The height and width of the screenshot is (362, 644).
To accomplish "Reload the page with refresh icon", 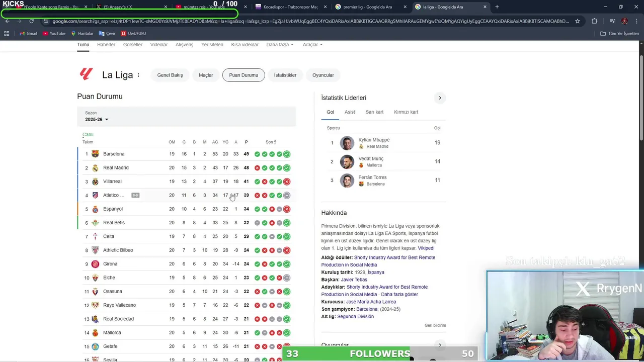I will click(31, 21).
